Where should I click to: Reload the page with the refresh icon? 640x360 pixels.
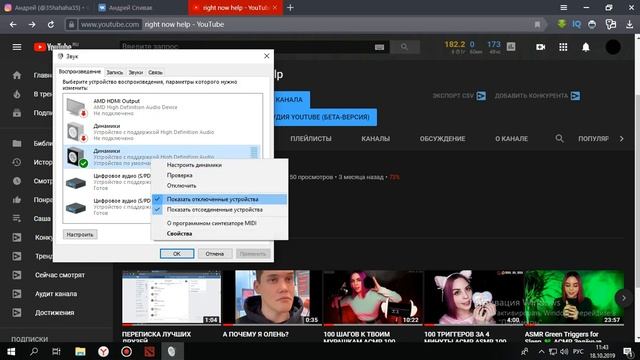point(51,24)
